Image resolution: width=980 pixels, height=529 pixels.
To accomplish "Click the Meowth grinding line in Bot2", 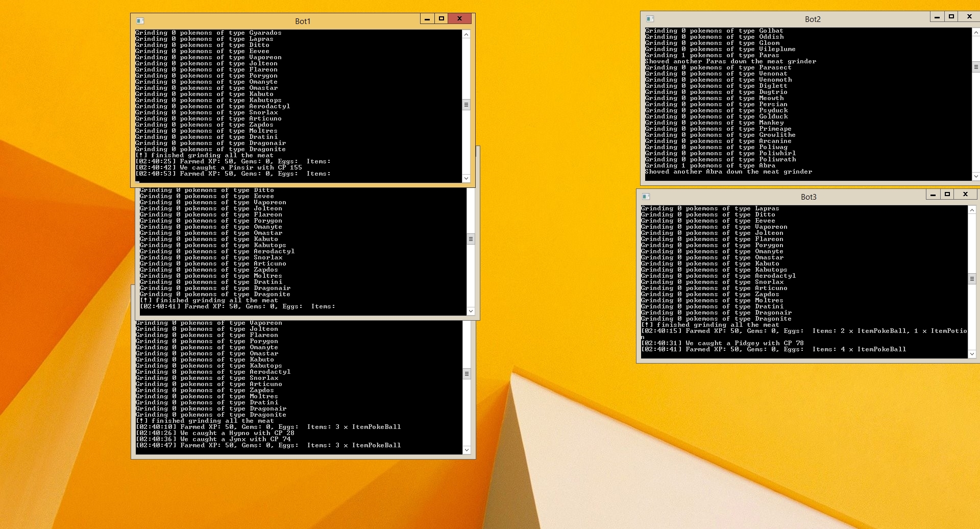I will [714, 98].
